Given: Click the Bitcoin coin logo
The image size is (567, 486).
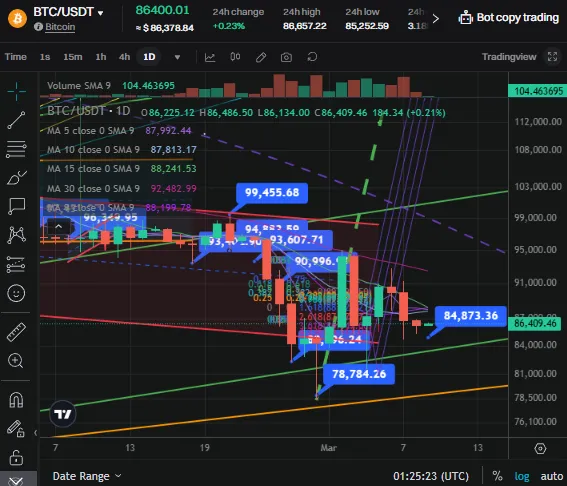Looking at the screenshot, I should pyautogui.click(x=17, y=18).
